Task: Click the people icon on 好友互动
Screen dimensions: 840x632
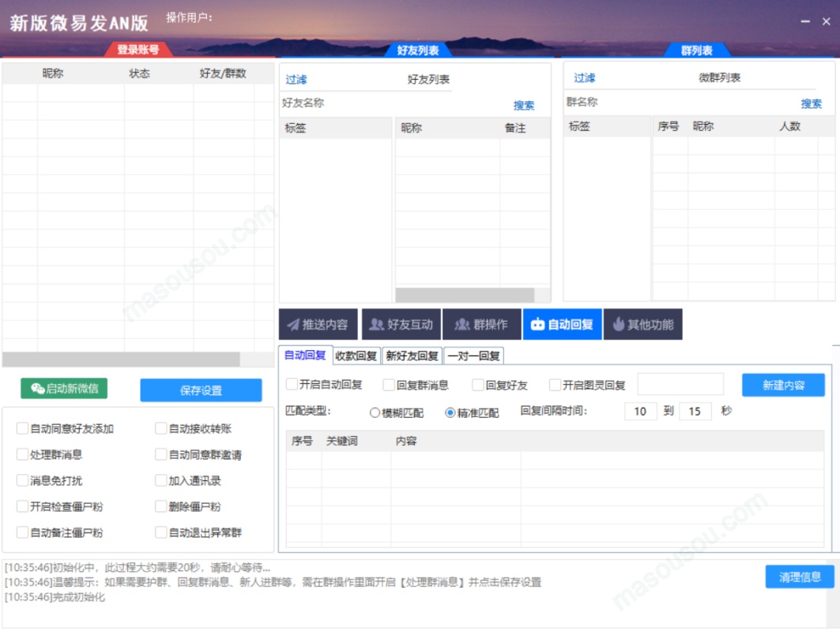Action: coord(377,325)
